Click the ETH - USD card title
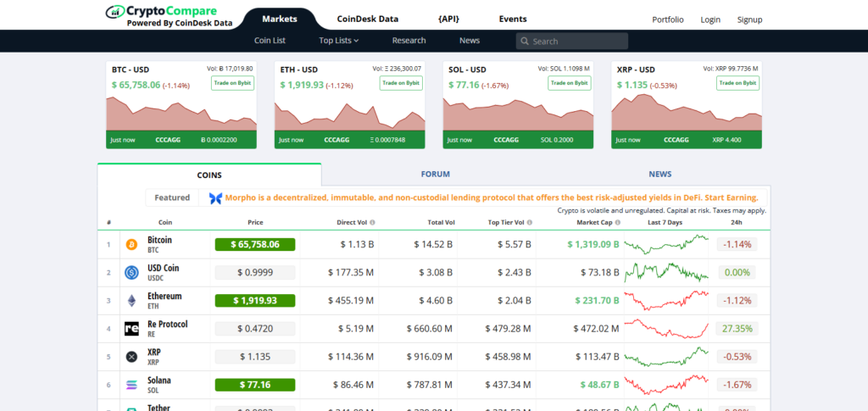This screenshot has height=411, width=868. click(299, 69)
